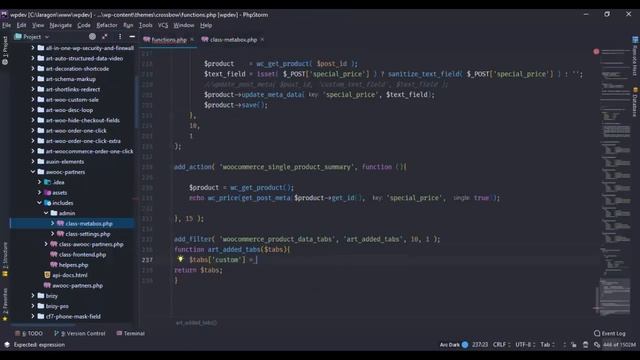
Task: Click the code minimap on right
Action: tap(615, 184)
